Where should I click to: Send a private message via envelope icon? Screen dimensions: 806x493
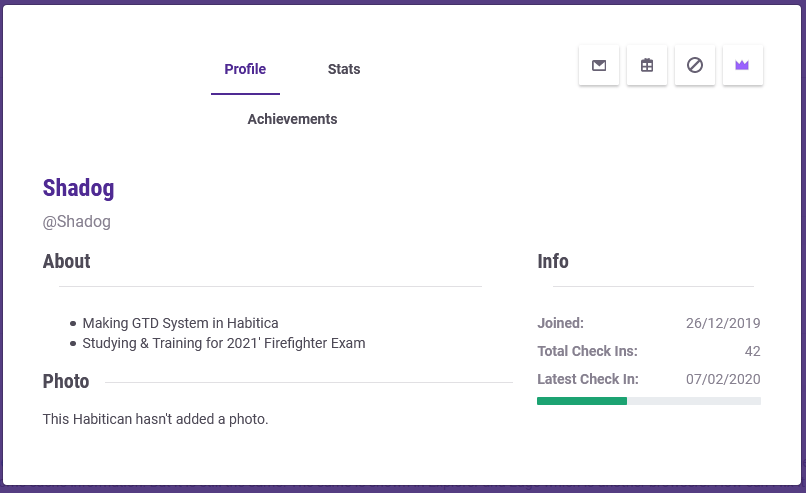pyautogui.click(x=599, y=65)
